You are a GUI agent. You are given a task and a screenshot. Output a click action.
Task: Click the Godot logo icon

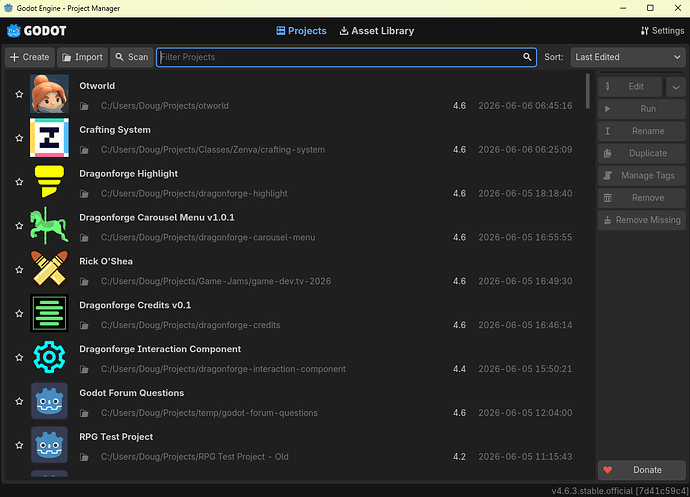pyautogui.click(x=14, y=31)
